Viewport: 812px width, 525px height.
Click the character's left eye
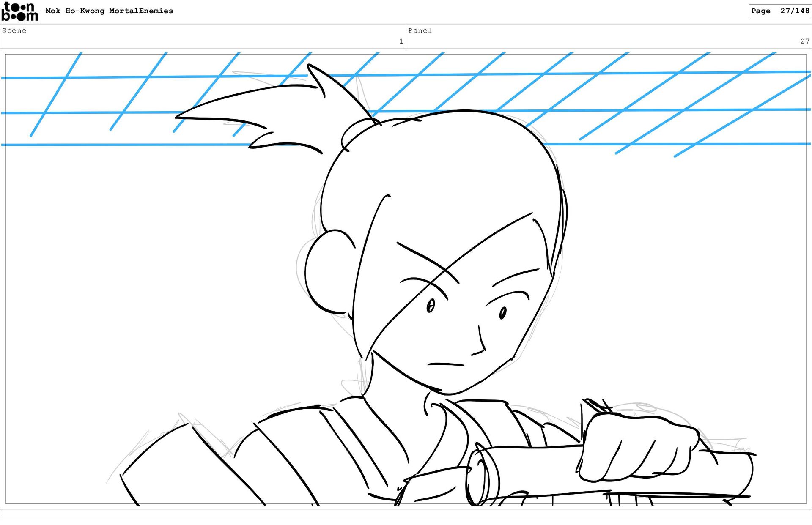pos(431,306)
